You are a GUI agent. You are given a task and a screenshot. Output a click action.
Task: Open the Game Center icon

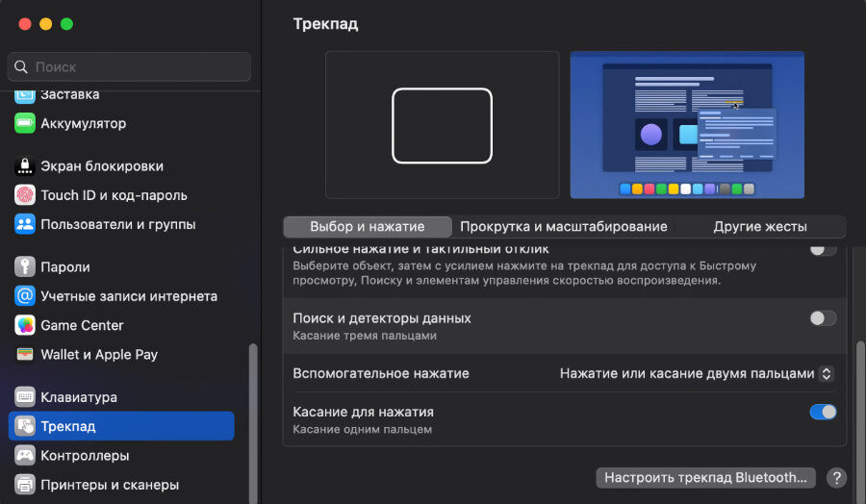24,325
